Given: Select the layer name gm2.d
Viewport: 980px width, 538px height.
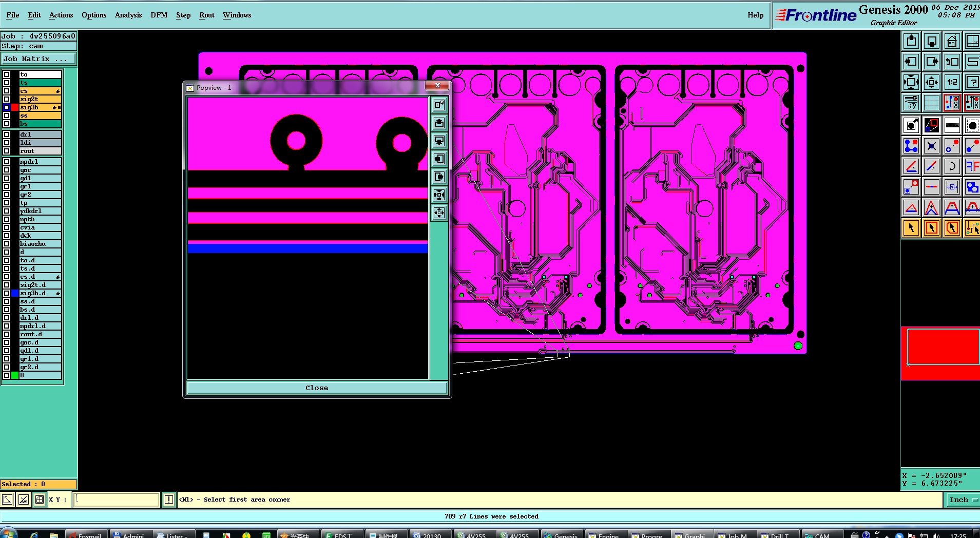Looking at the screenshot, I should (41, 367).
